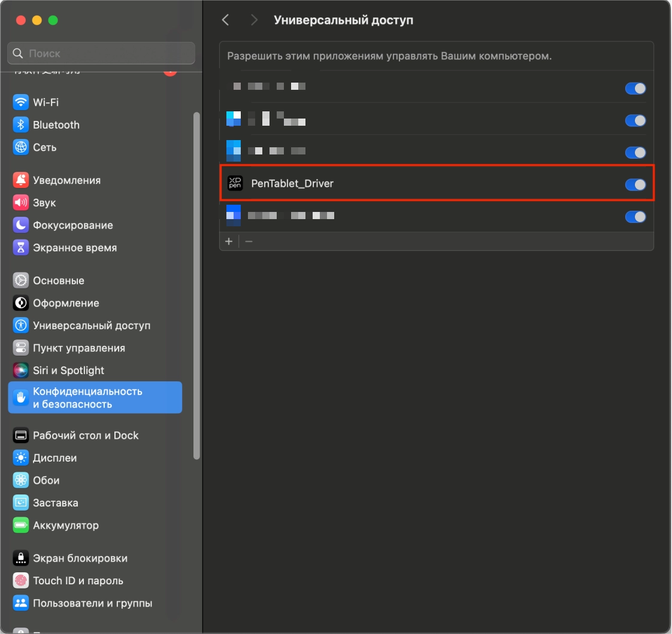
Task: Open Рабочий стол и Dock section
Action: pos(86,435)
